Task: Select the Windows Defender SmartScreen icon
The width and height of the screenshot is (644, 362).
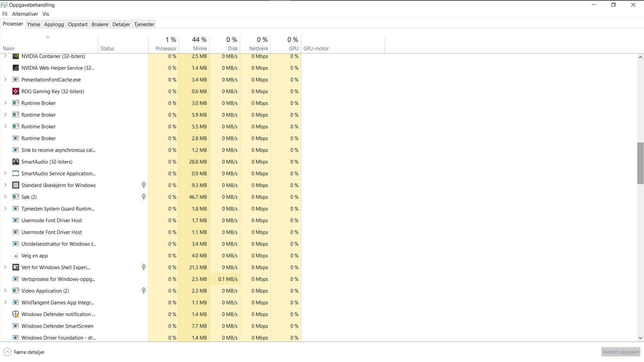Action: point(15,326)
